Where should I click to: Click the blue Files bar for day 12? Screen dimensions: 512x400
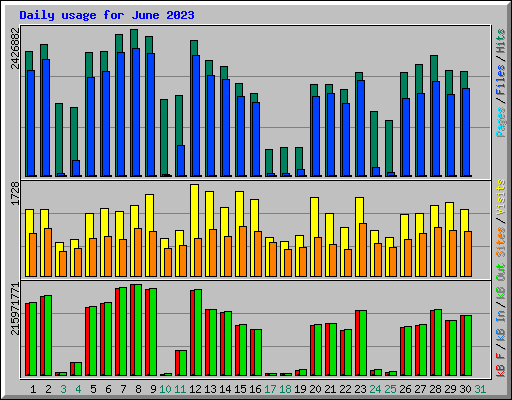click(196, 116)
